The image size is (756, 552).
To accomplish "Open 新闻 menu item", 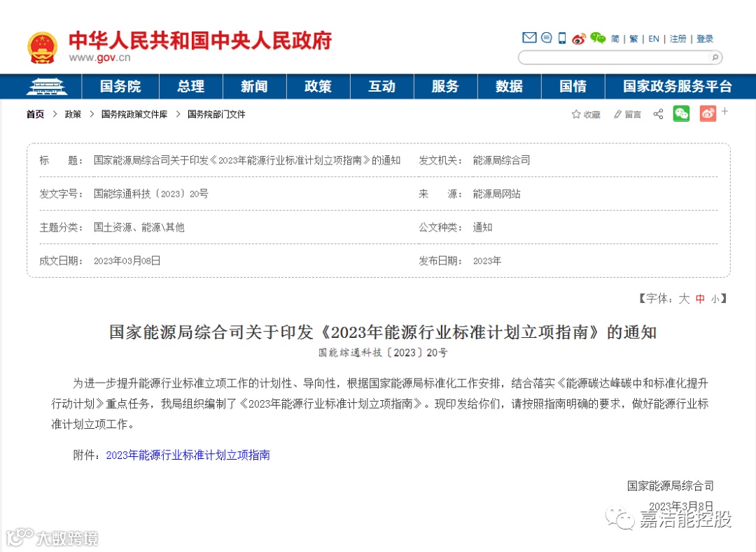I will (x=254, y=87).
